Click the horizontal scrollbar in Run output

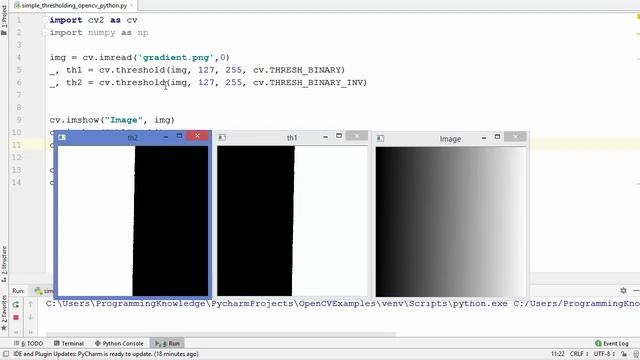tap(220, 334)
